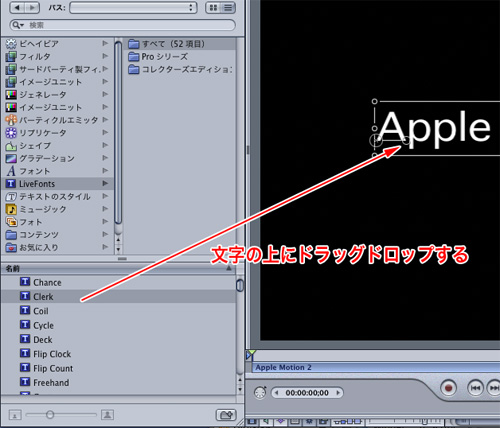
Task: Click the フォト category icon
Action: tap(11, 222)
